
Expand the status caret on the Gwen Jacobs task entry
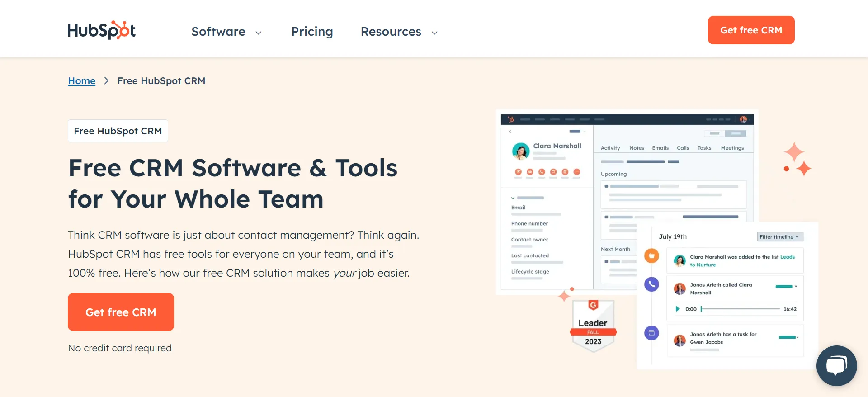[x=797, y=337]
